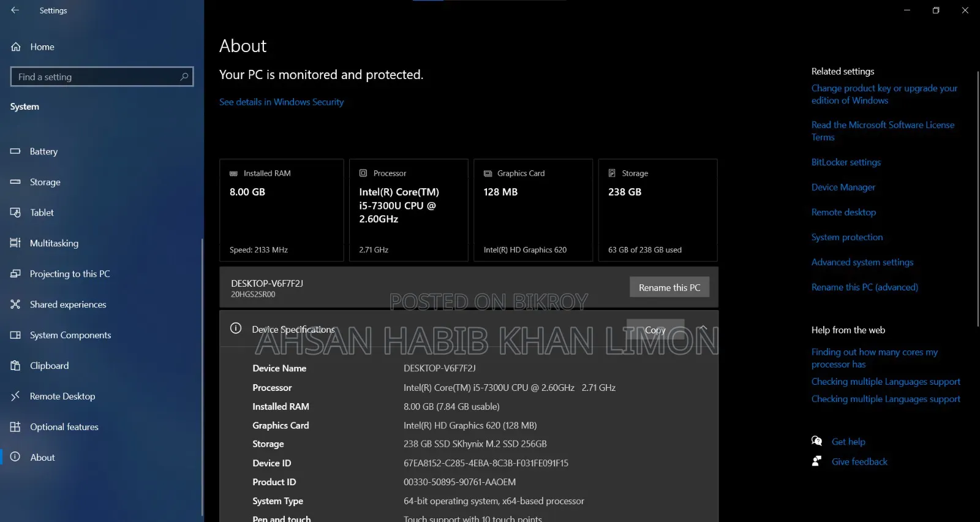Click the 20HGS2SR00 model text

253,295
